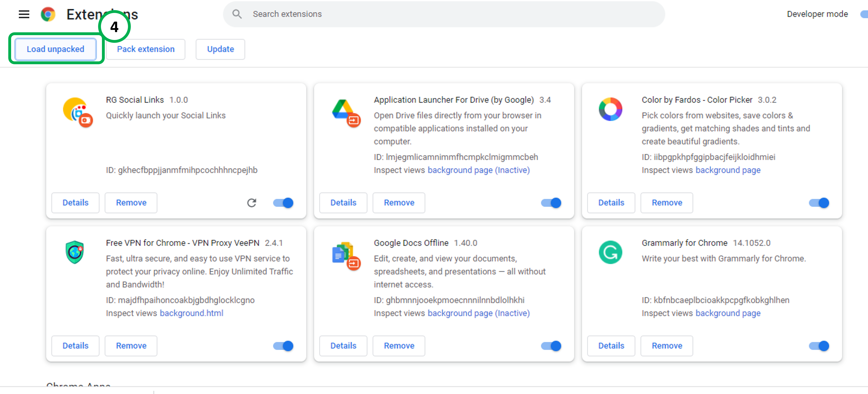868x394 pixels.
Task: Click Pack extension button
Action: coord(146,49)
